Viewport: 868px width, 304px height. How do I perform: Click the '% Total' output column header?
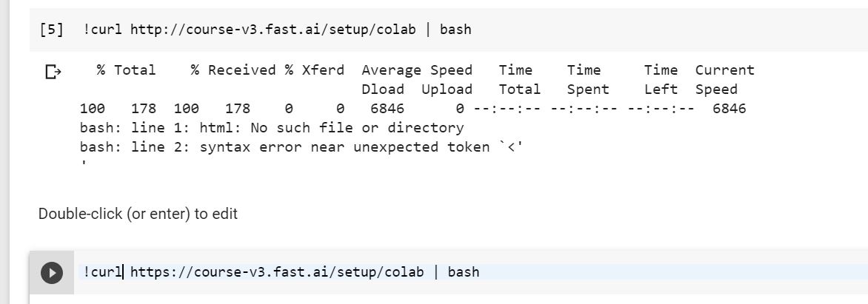click(x=126, y=70)
